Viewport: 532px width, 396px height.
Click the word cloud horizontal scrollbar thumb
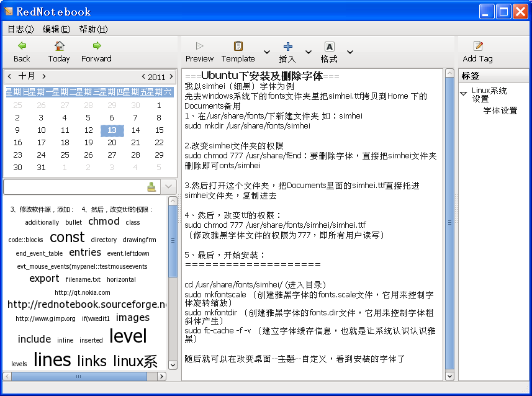[79, 376]
